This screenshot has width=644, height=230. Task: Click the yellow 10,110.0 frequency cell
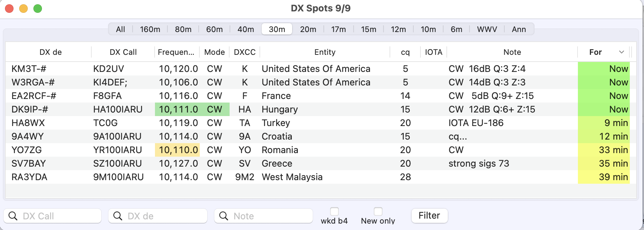178,150
